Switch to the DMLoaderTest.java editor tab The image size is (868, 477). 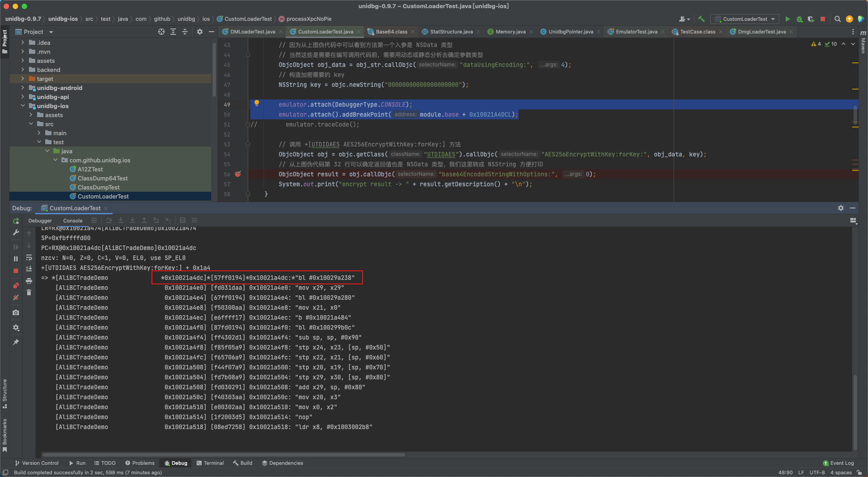[x=252, y=32]
